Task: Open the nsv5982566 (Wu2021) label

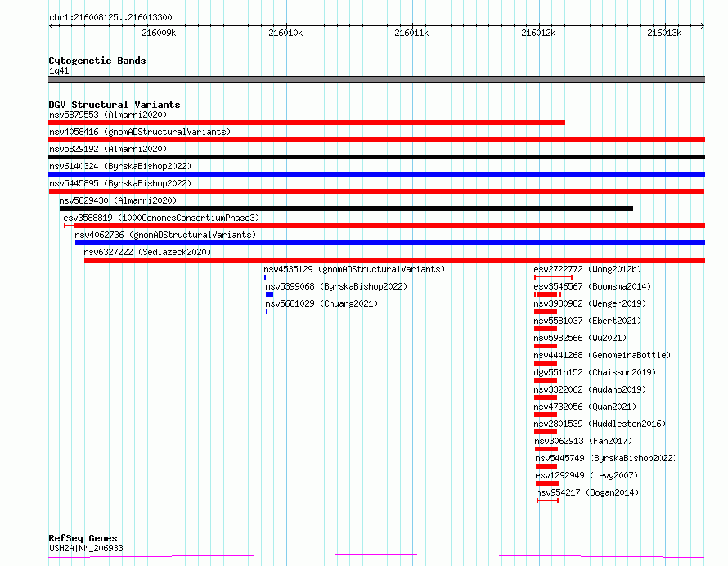Action: click(580, 338)
